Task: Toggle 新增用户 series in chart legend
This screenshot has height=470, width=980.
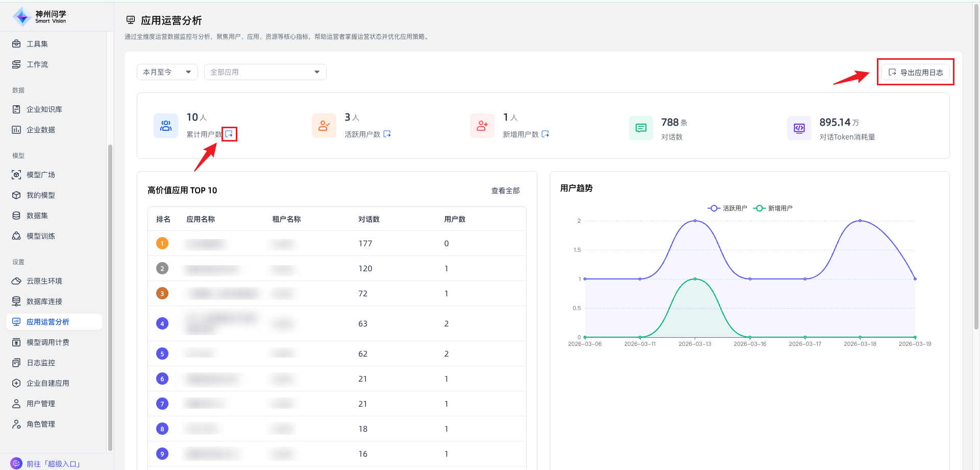Action: tap(773, 208)
